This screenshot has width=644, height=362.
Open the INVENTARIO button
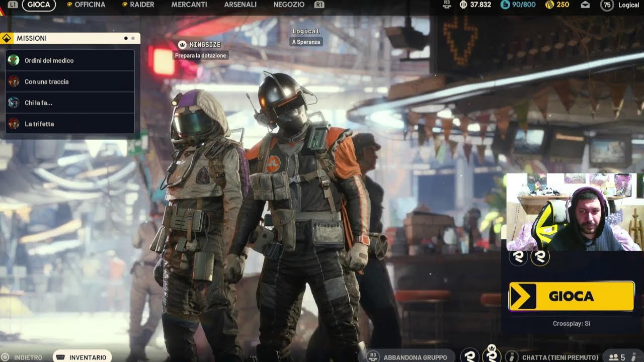pyautogui.click(x=82, y=356)
